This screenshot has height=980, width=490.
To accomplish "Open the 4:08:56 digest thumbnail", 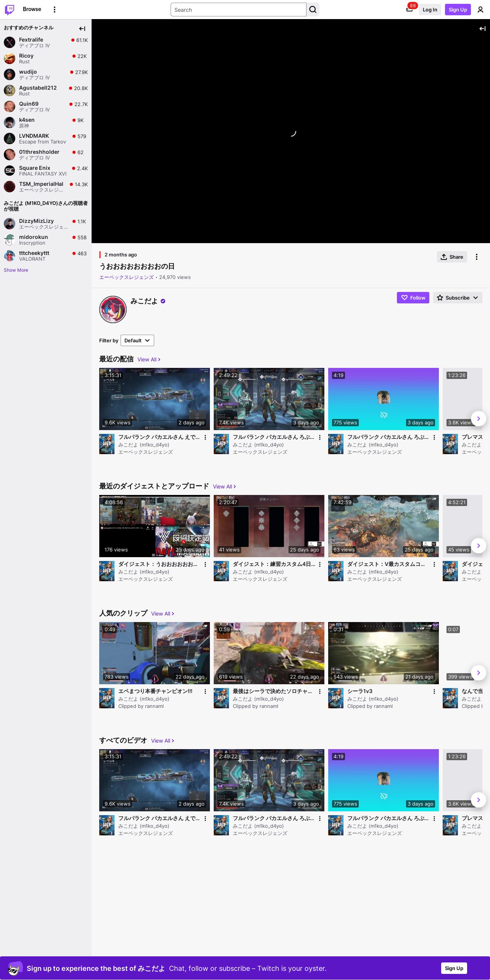I will pos(155,526).
